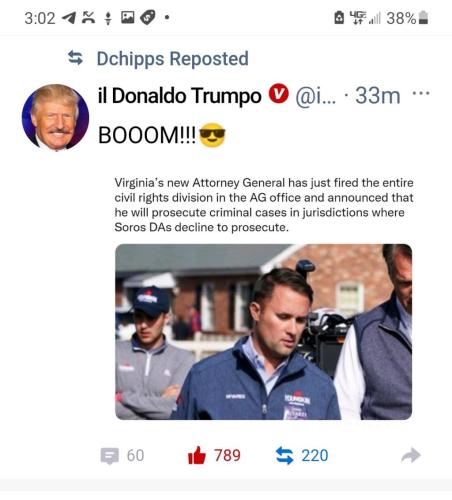Tap the 'Dchipps Reposted' label

172,59
